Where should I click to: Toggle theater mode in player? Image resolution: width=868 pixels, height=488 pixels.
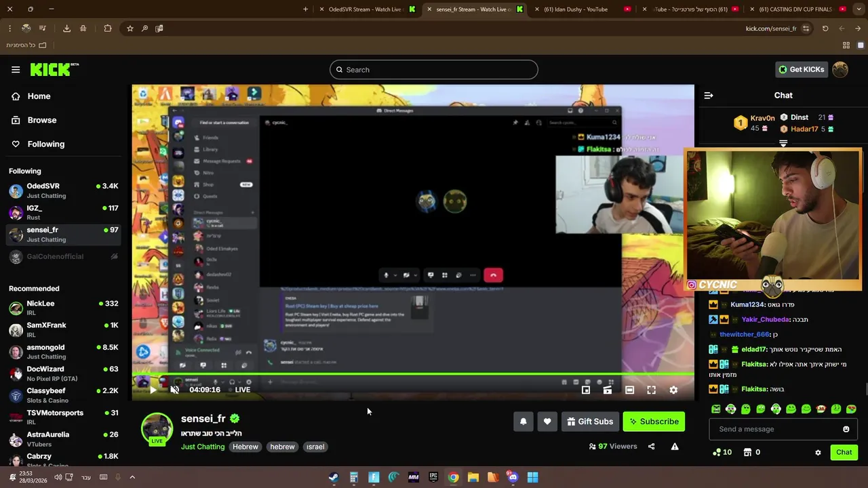(x=629, y=390)
